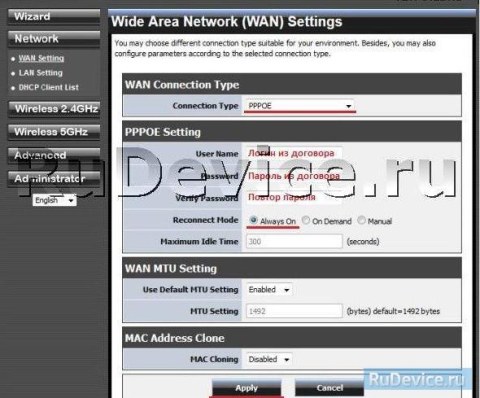
Task: Go to LAN Setting page
Action: coord(41,73)
